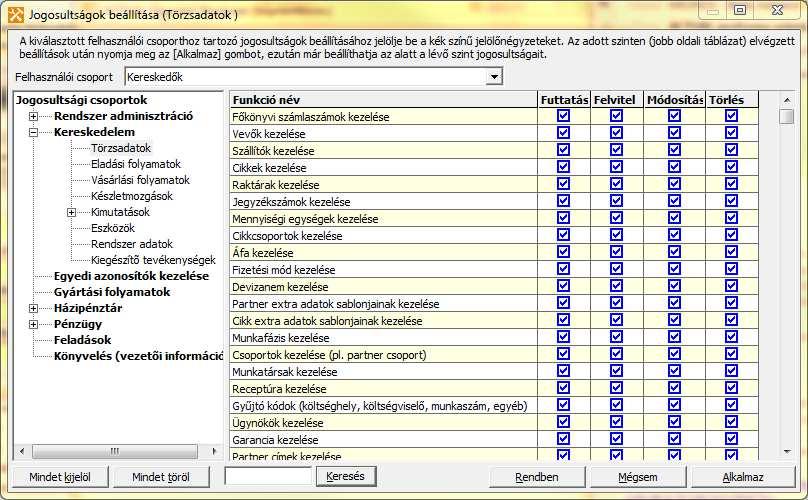
Task: Cancel with the Mégsem button
Action: point(637,477)
